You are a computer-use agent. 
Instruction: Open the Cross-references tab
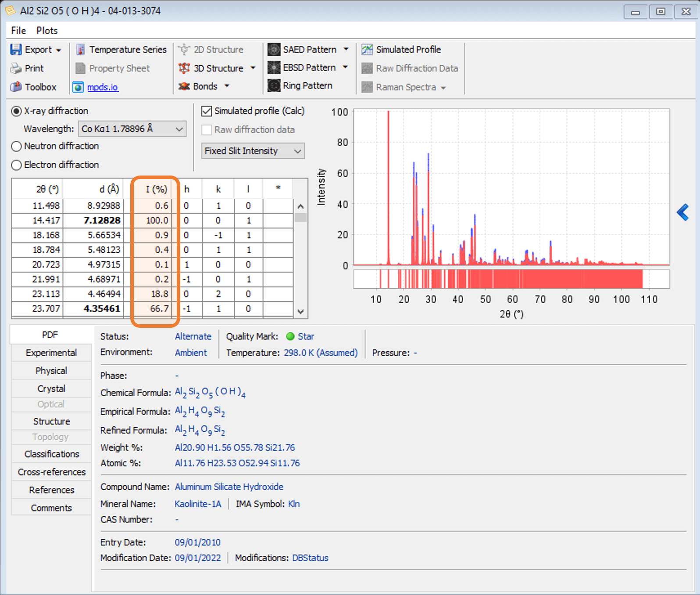51,472
